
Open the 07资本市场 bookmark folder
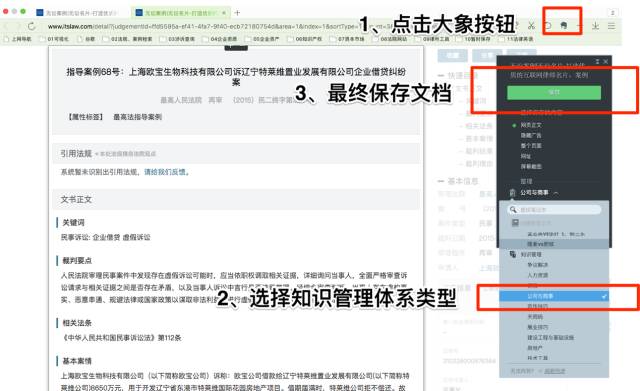(x=347, y=39)
